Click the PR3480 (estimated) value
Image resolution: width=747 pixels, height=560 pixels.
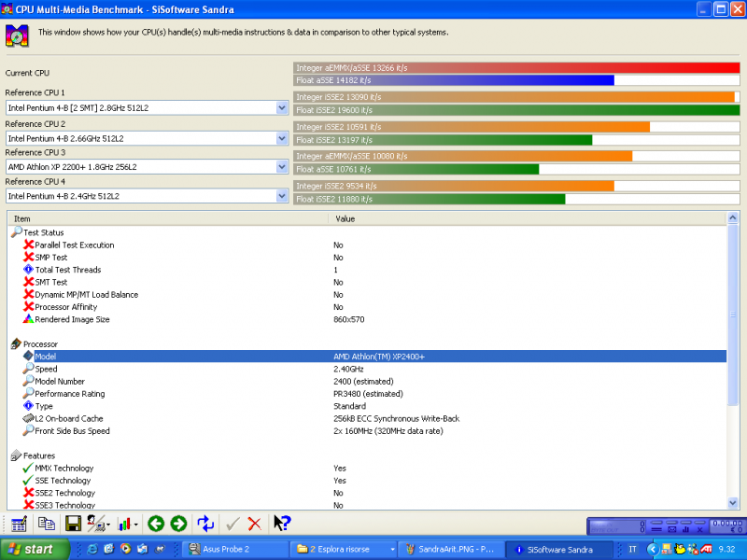(x=368, y=393)
